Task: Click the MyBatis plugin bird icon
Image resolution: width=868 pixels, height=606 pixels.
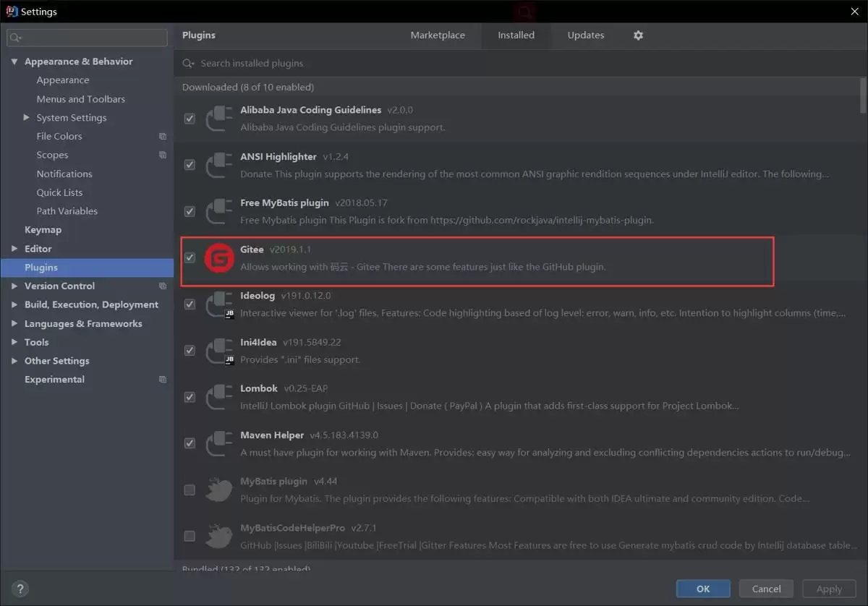Action: pos(218,490)
